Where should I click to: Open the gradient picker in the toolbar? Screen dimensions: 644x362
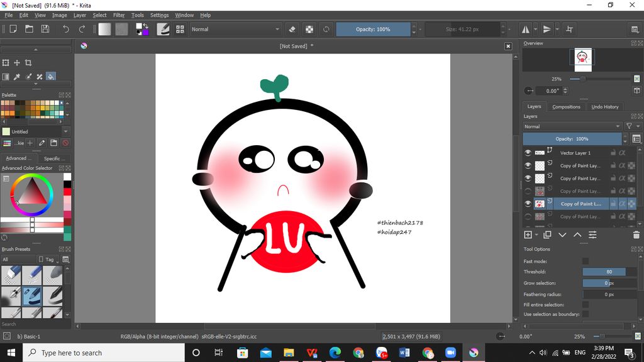[104, 29]
